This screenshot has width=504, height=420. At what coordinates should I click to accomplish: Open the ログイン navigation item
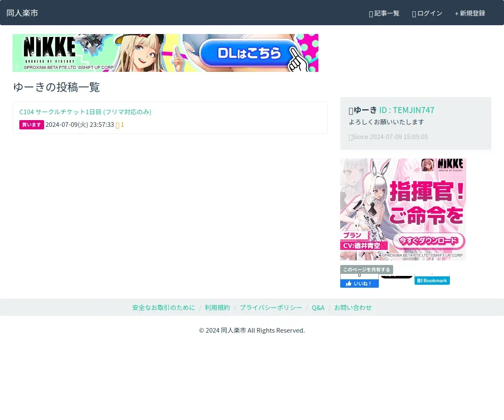pos(427,13)
